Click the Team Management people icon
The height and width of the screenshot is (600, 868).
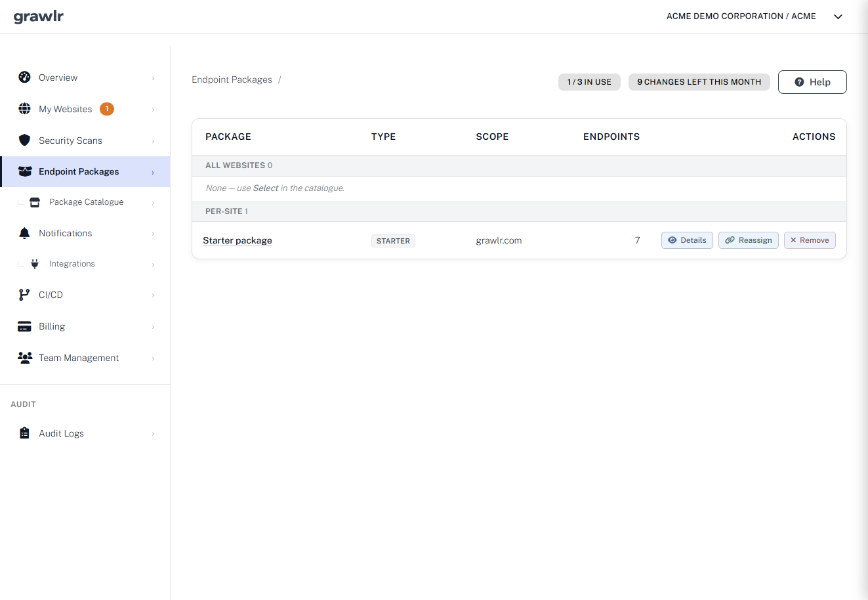25,358
